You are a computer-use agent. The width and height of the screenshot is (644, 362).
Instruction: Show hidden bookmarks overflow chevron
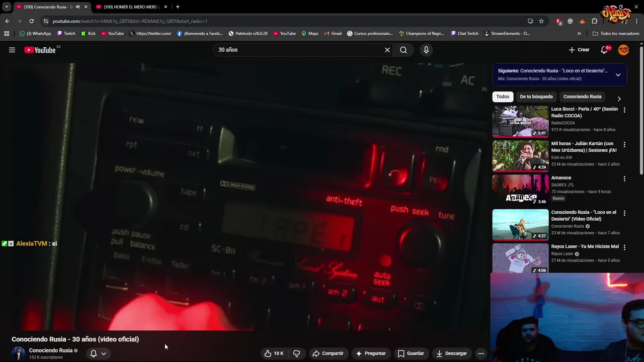(x=579, y=33)
